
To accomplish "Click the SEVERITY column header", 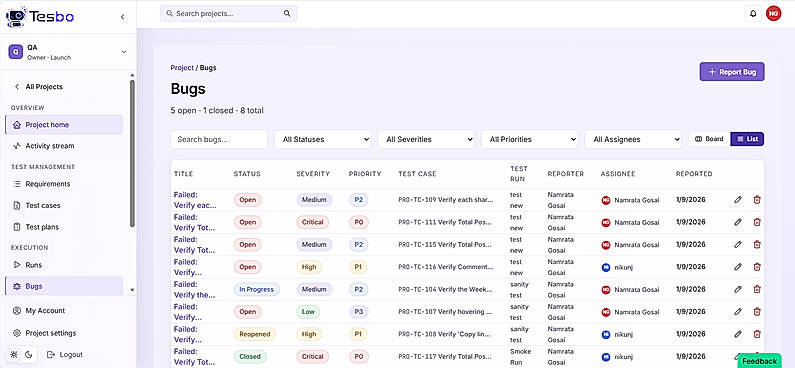I will pos(313,174).
